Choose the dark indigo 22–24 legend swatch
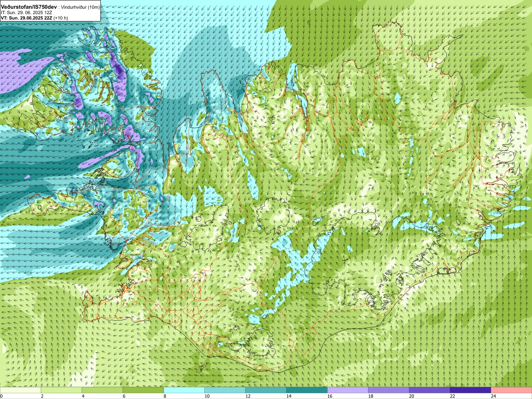This screenshot has width=532, height=399. (470, 390)
